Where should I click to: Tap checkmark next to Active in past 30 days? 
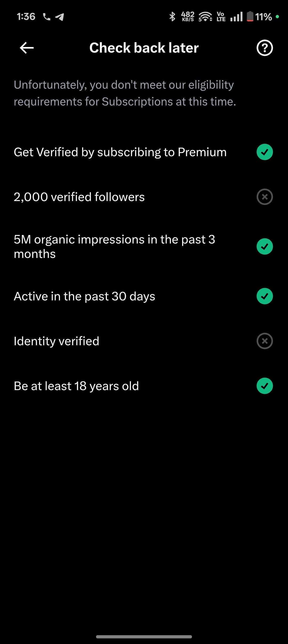coord(265,296)
